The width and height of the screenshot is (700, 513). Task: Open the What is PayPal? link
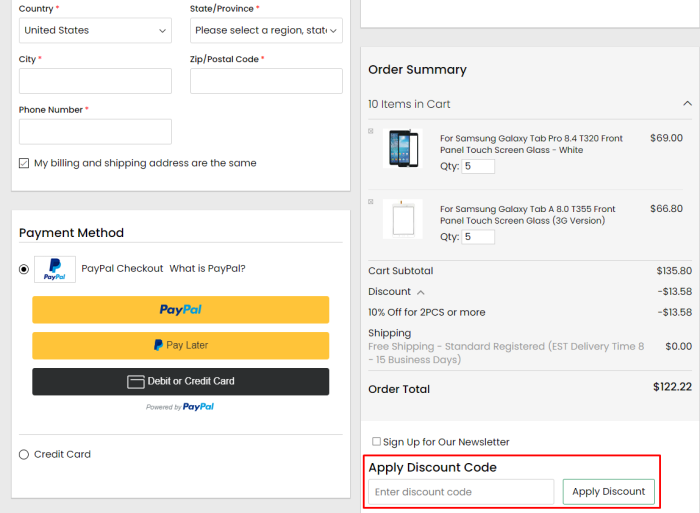[207, 268]
